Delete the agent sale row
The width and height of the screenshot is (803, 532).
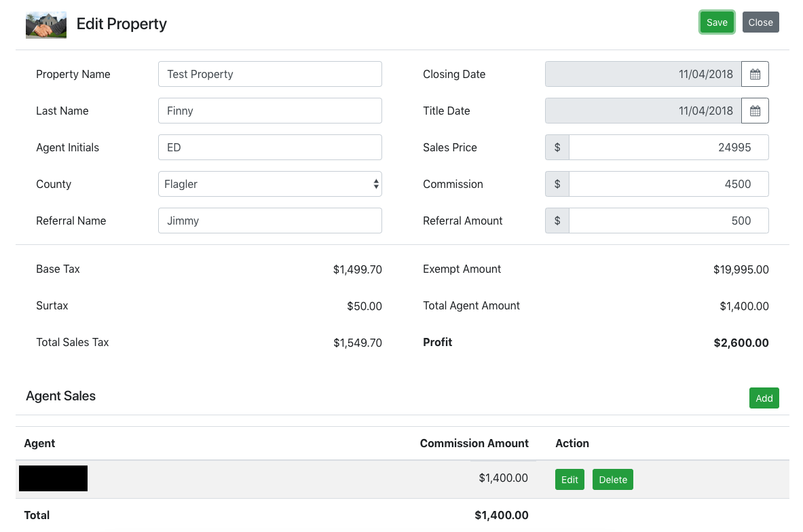[612, 480]
